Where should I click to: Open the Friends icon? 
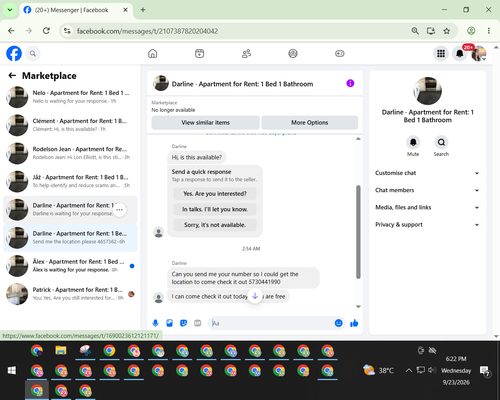246,53
